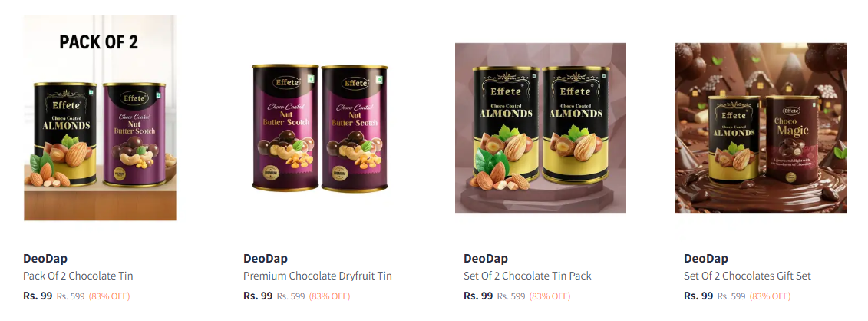The image size is (868, 321).
Task: Click 83% OFF label under Premium Chocolate Dryfruit Tin
Action: (329, 296)
